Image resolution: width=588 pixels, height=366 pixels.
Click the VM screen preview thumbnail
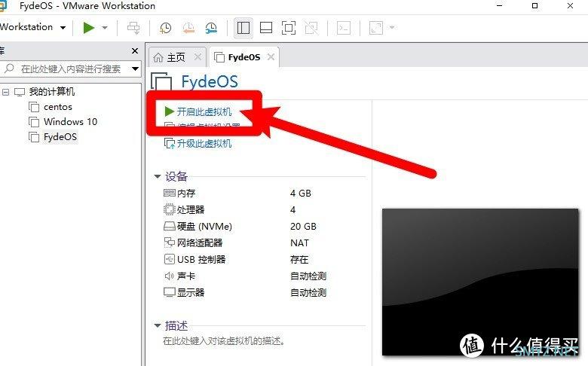(480, 282)
